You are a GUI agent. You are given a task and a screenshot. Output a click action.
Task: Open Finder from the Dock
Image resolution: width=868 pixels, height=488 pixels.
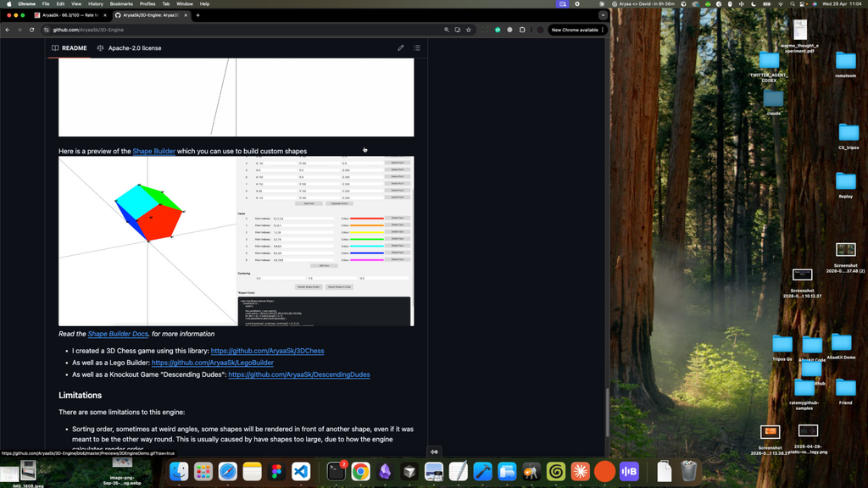coord(179,471)
